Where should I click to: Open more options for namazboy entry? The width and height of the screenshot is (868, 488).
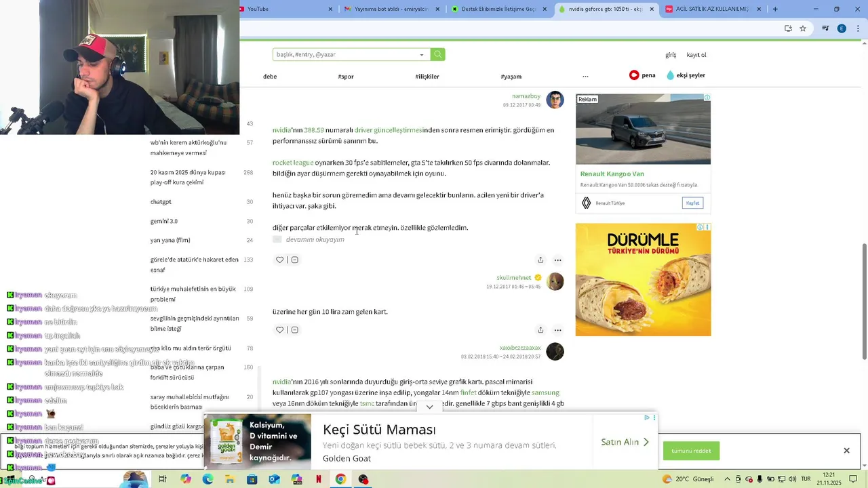557,260
